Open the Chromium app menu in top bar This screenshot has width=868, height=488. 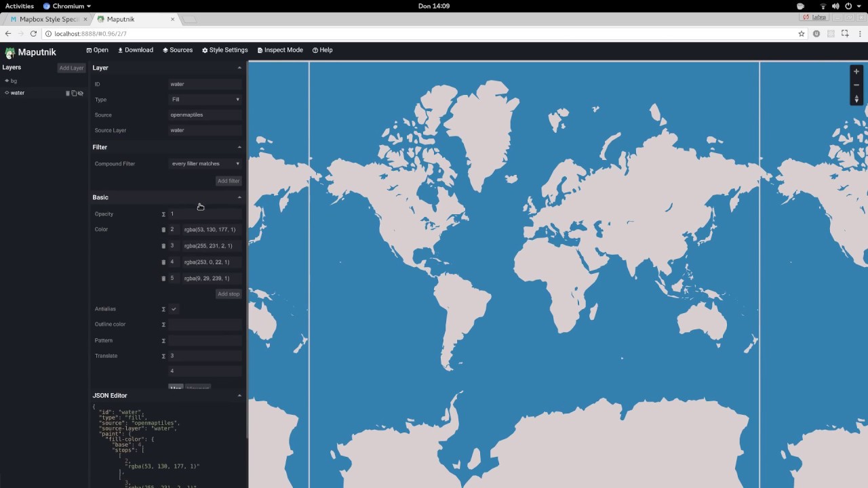click(67, 6)
